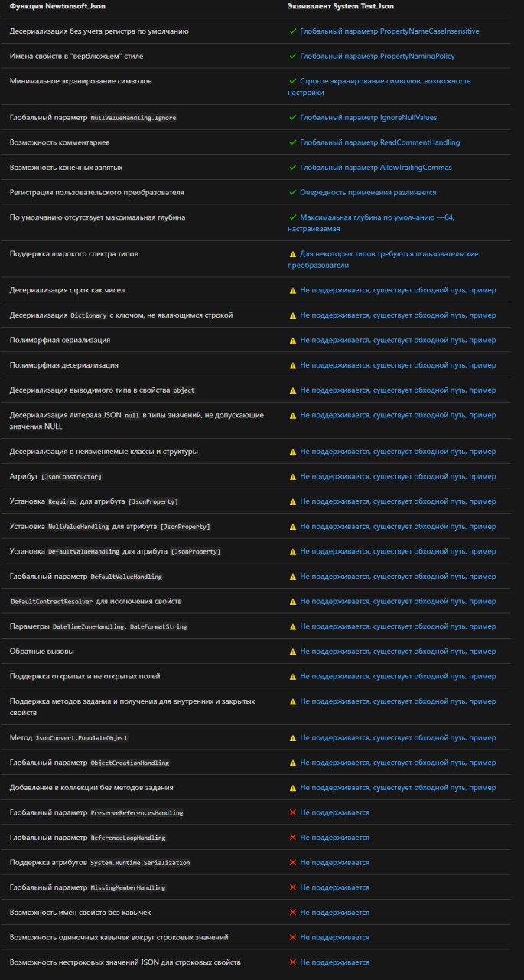524x980 pixels.
Task: Open the PropertyNamingPolicy global parameter link
Action: point(377,57)
